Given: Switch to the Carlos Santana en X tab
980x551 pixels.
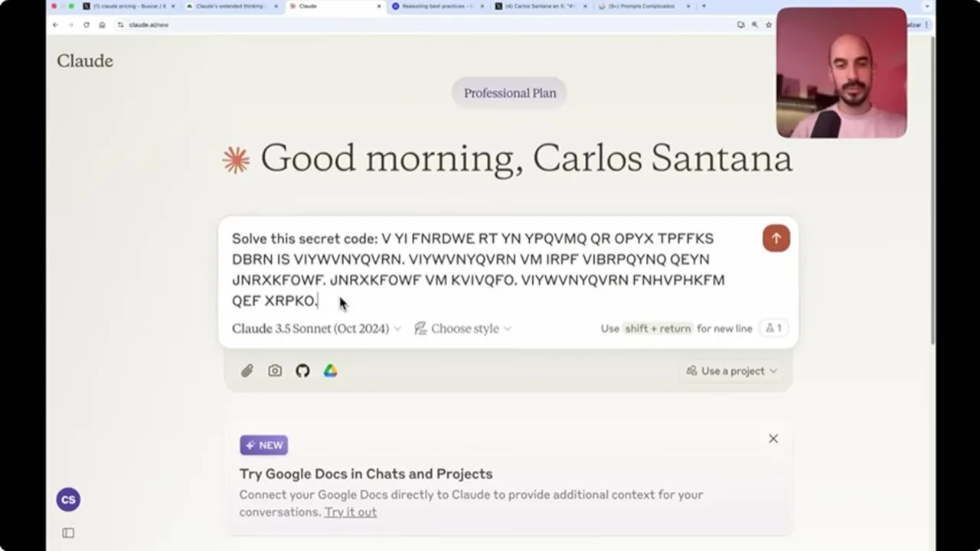Looking at the screenshot, I should pyautogui.click(x=541, y=6).
